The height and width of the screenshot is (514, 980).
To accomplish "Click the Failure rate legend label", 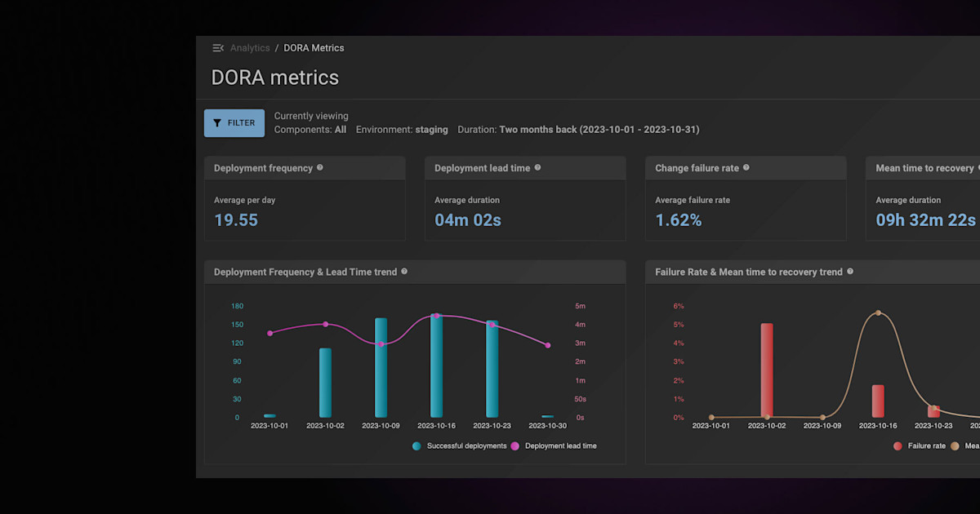I will pos(927,446).
